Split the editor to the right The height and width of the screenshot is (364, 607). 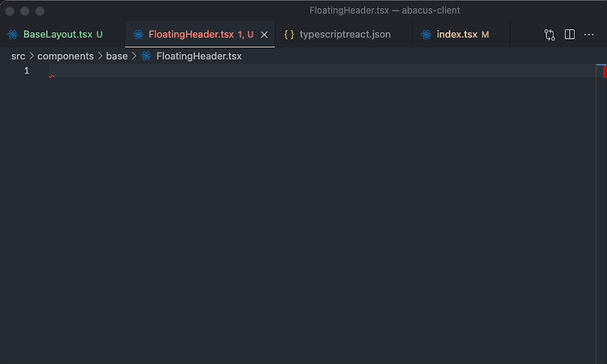[570, 35]
